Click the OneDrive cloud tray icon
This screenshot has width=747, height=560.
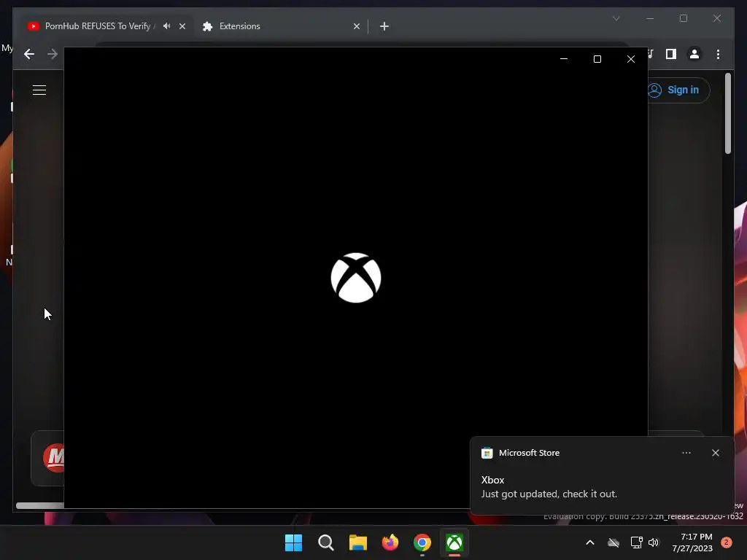[614, 542]
